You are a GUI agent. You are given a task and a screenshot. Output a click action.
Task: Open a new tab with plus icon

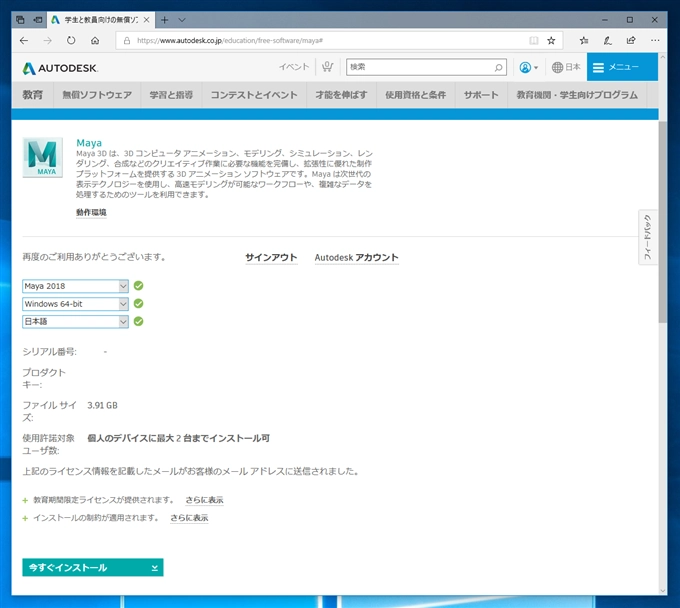click(165, 20)
